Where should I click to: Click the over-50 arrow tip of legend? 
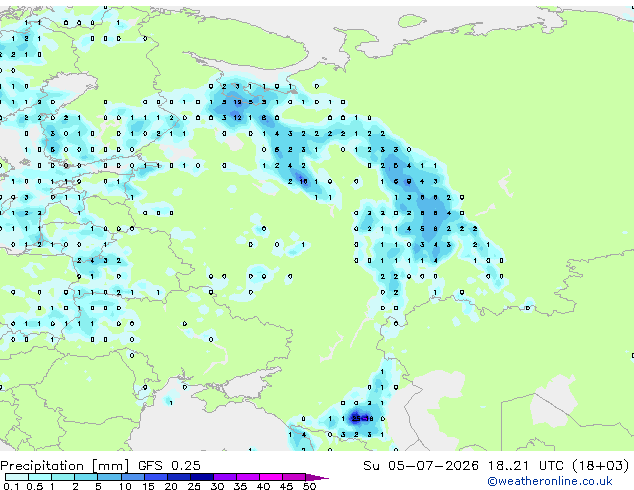pos(317,477)
